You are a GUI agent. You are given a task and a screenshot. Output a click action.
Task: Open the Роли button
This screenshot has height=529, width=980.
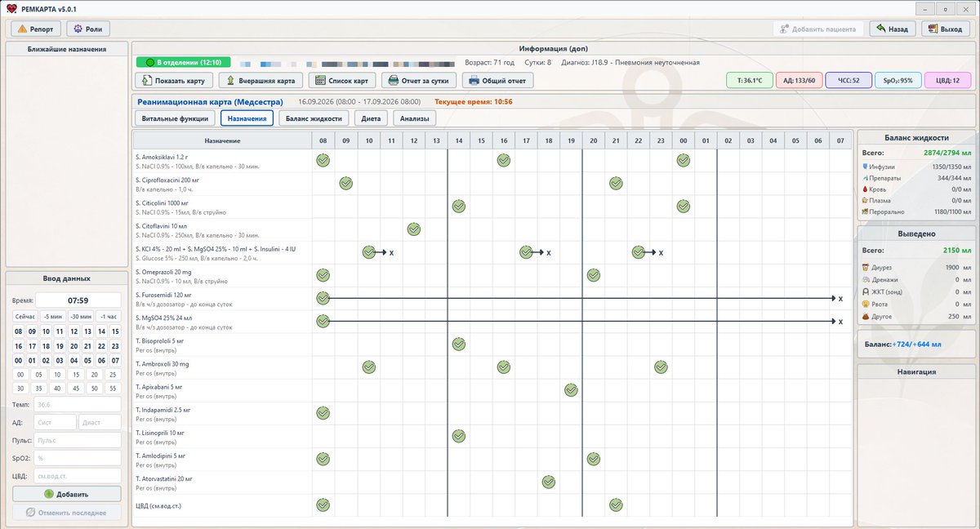(87, 29)
